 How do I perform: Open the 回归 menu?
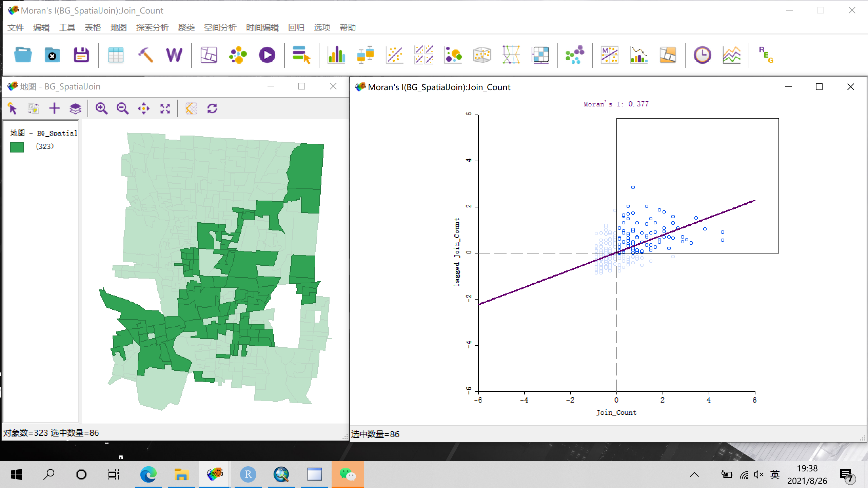click(296, 27)
